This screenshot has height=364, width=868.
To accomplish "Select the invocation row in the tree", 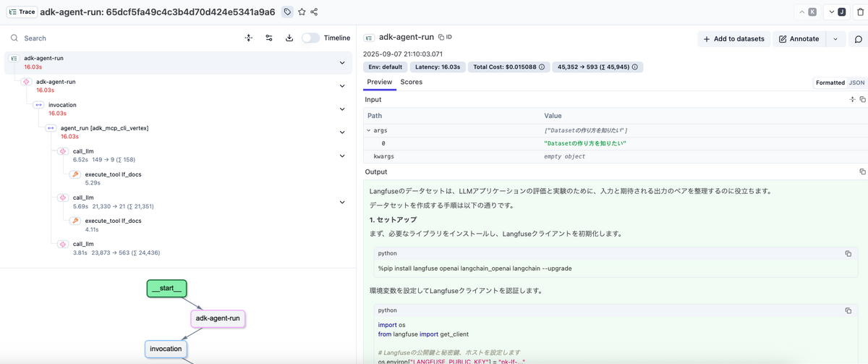I will tap(191, 109).
